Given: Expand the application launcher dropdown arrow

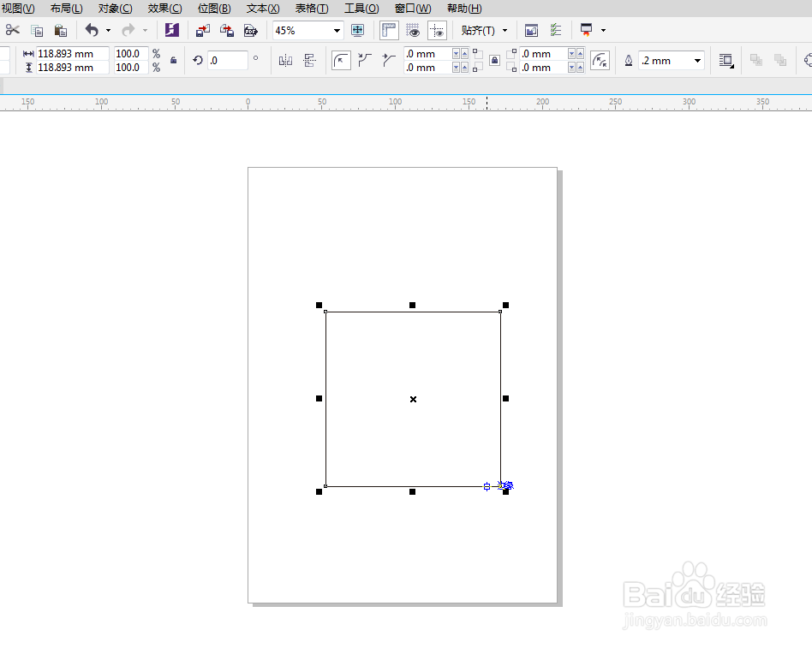Looking at the screenshot, I should 603,31.
